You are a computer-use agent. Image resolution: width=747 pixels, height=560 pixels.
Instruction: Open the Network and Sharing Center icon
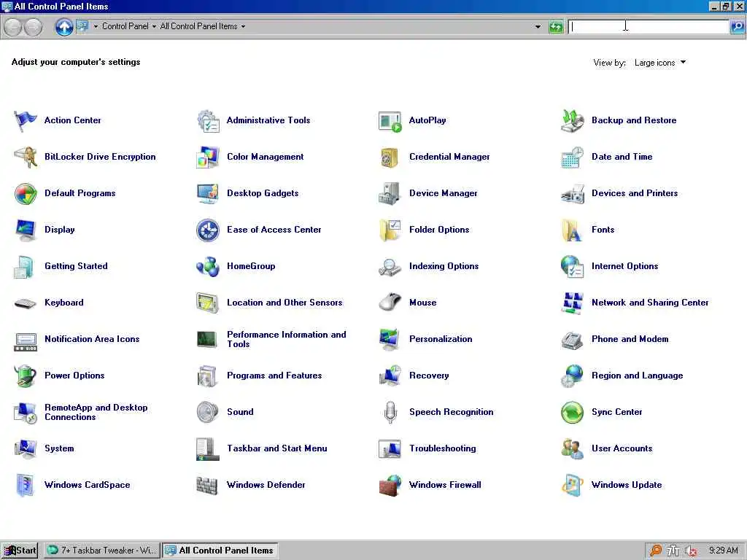tap(572, 303)
